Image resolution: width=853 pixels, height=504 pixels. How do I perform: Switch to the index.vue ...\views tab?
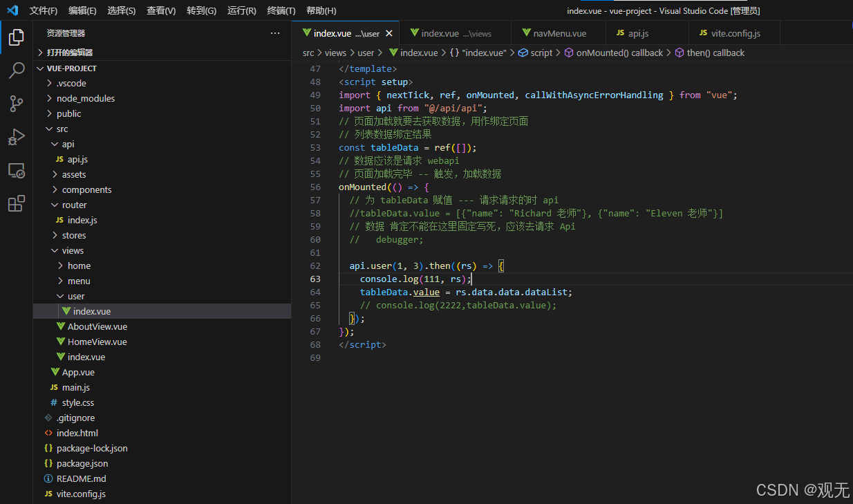[x=456, y=33]
